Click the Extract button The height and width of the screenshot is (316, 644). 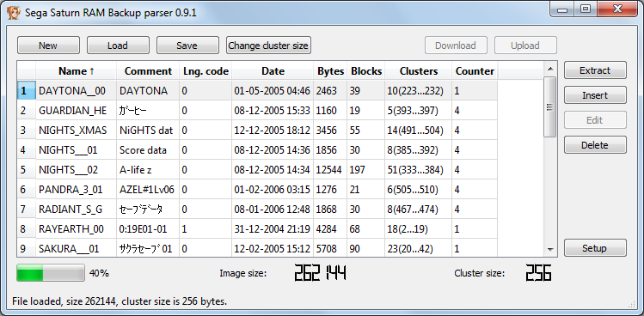coord(595,70)
